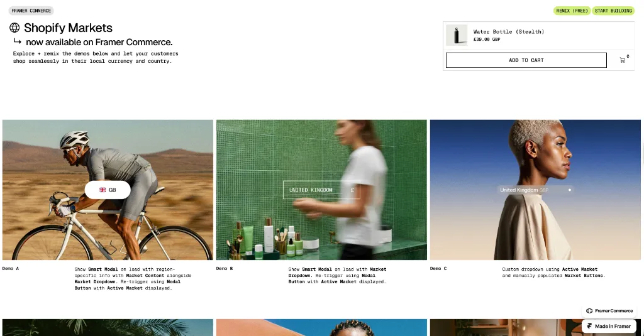Click the Demo C label

tap(438, 269)
